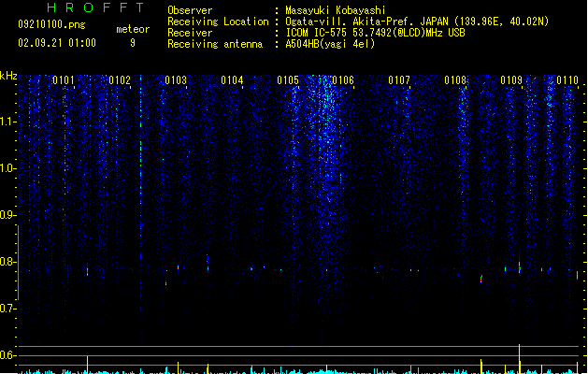Click the 0102 time marker
The image size is (588, 374).
tap(120, 80)
